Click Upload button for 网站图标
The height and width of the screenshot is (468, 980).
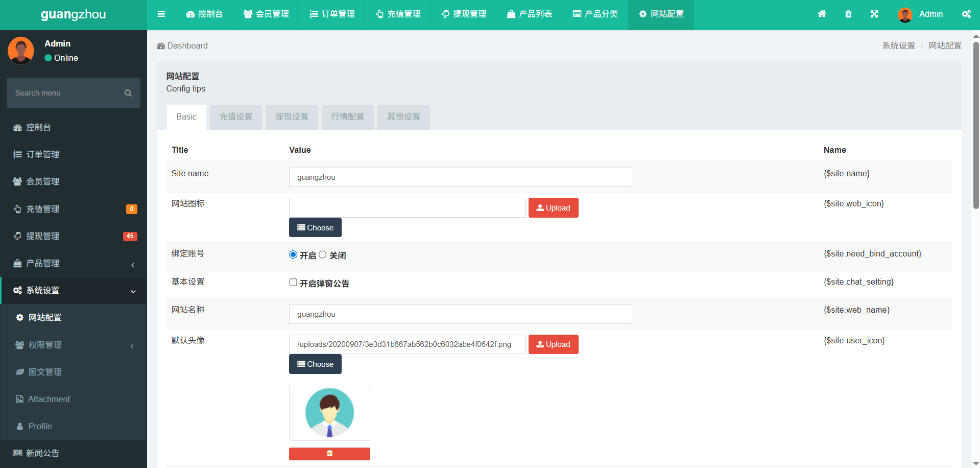(x=553, y=208)
